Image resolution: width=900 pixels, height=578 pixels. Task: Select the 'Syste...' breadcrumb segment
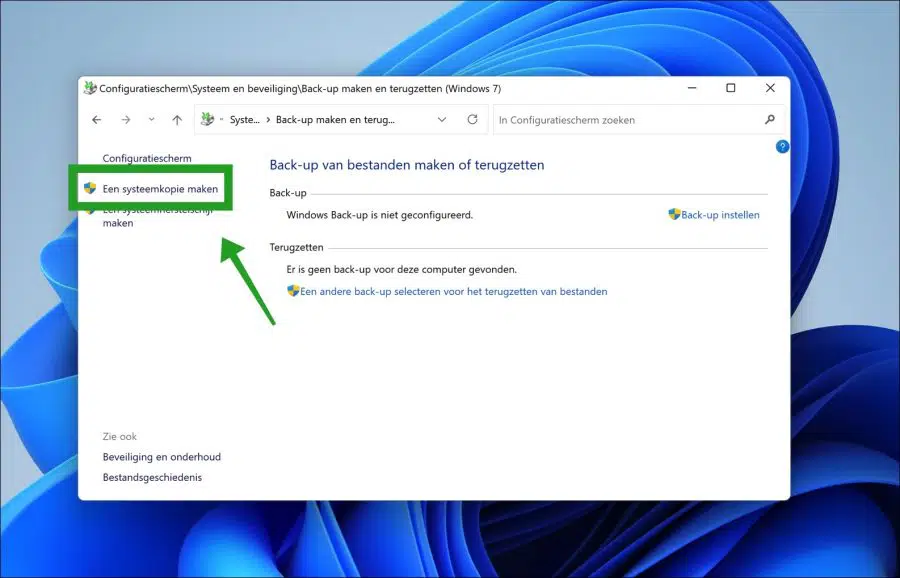click(x=245, y=120)
